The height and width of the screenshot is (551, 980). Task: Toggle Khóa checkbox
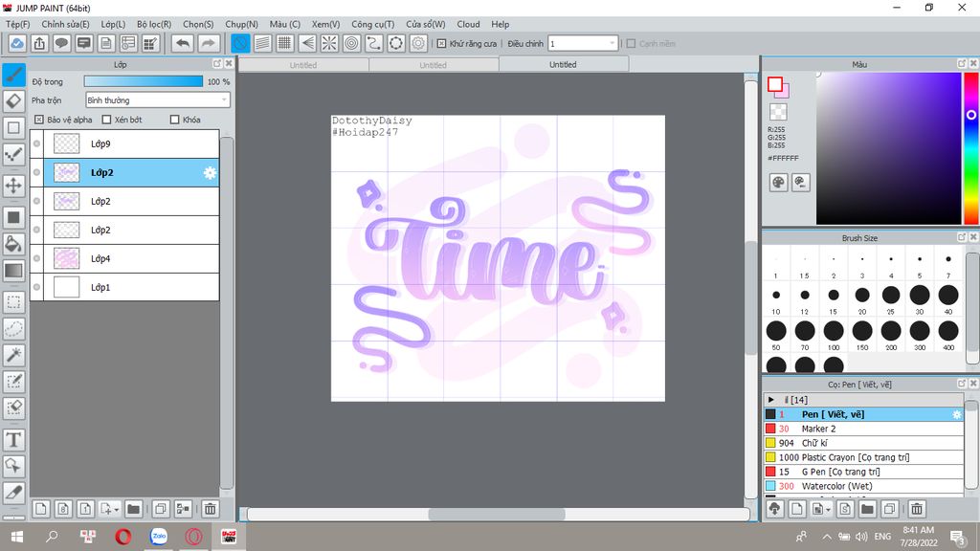pos(175,120)
